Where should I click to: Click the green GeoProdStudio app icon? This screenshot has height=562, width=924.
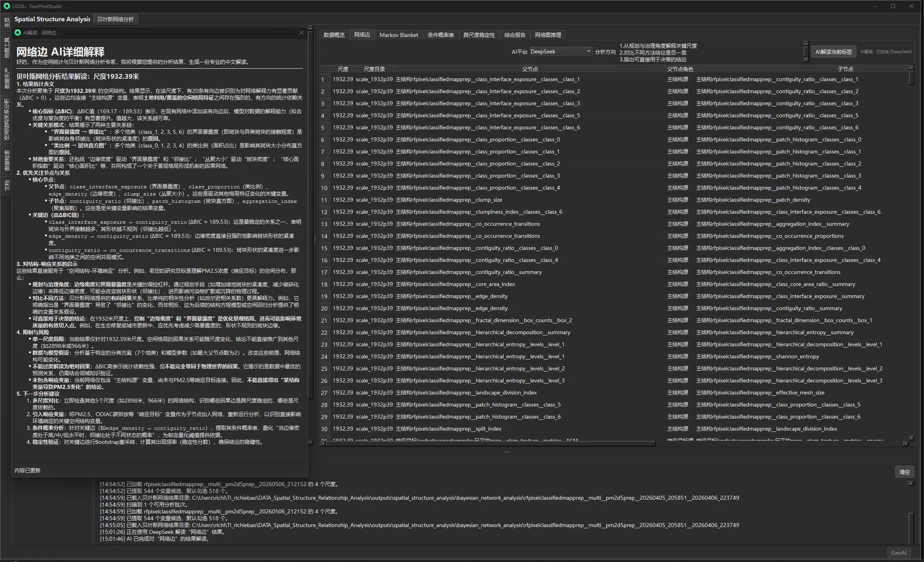point(6,6)
